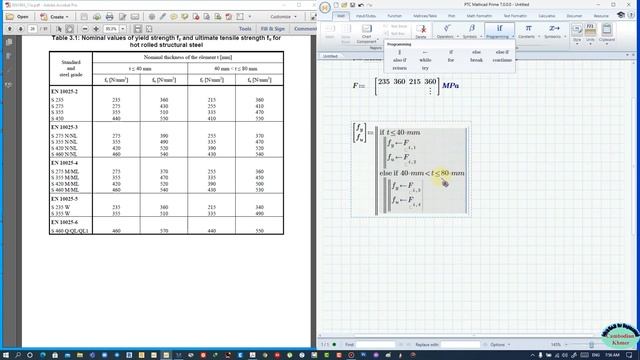Switch to the Functions ribbon tab
This screenshot has height=360, width=640.
(x=394, y=16)
